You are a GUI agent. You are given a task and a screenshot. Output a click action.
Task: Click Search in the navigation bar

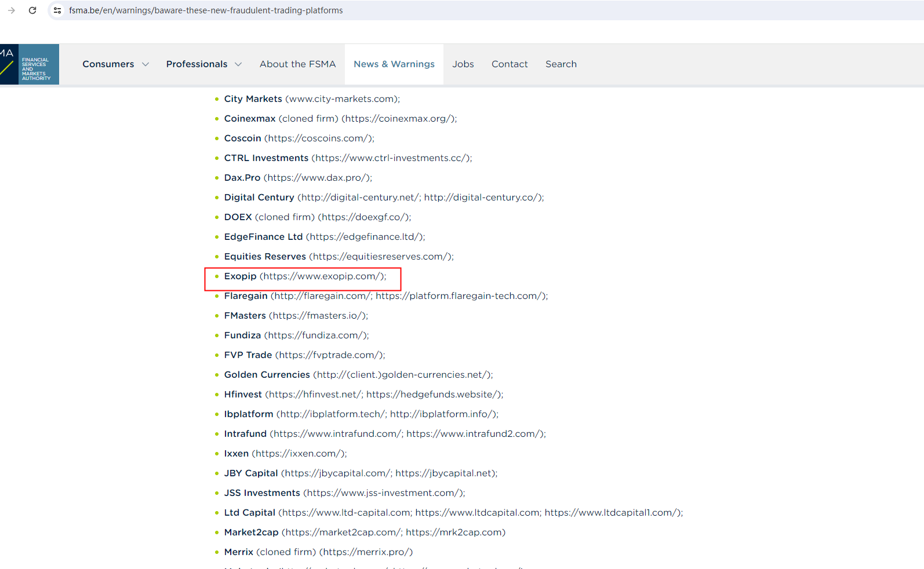click(561, 64)
